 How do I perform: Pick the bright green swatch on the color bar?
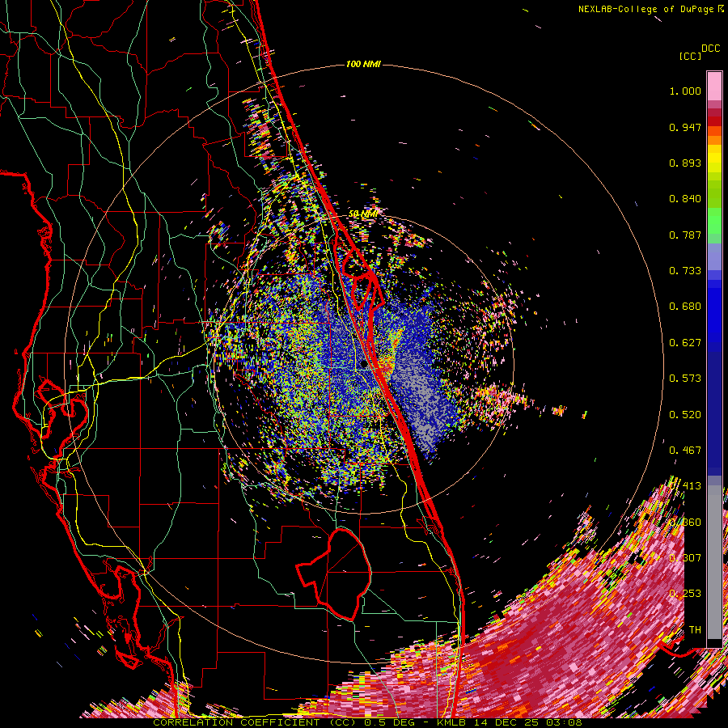click(714, 221)
